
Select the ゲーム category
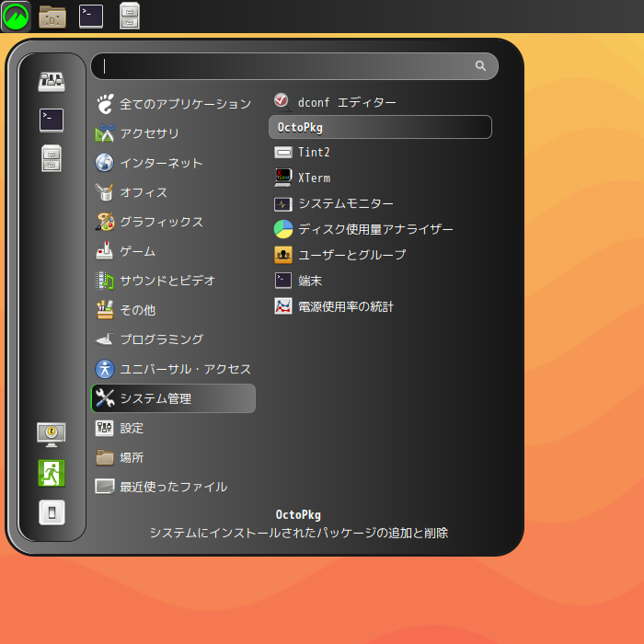pyautogui.click(x=173, y=251)
